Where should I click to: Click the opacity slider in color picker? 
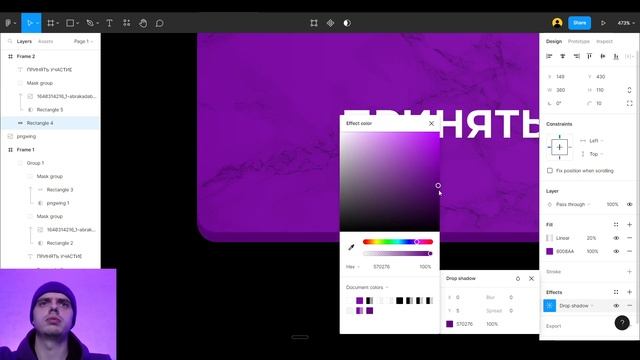(x=398, y=253)
